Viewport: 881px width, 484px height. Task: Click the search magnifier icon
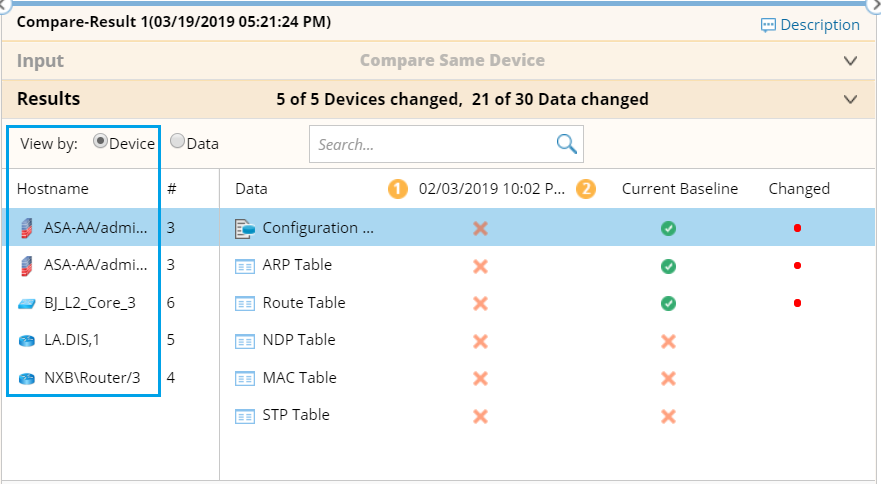[x=566, y=144]
